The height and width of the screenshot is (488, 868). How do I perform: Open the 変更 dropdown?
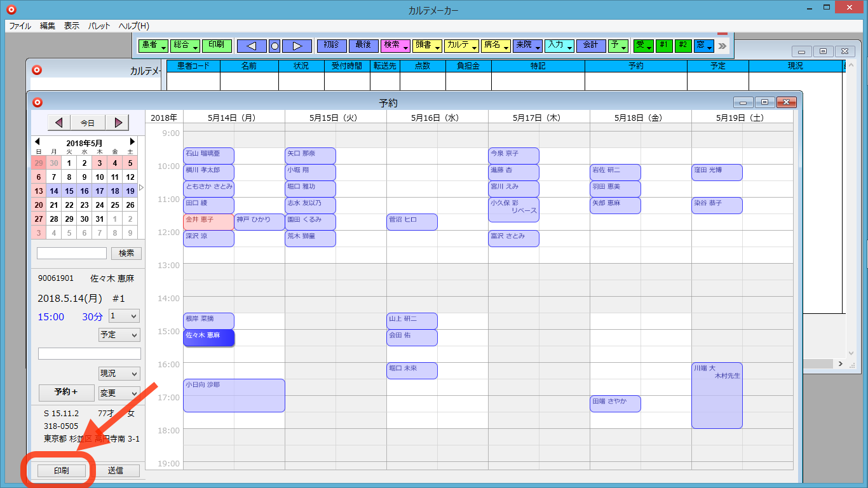click(119, 393)
